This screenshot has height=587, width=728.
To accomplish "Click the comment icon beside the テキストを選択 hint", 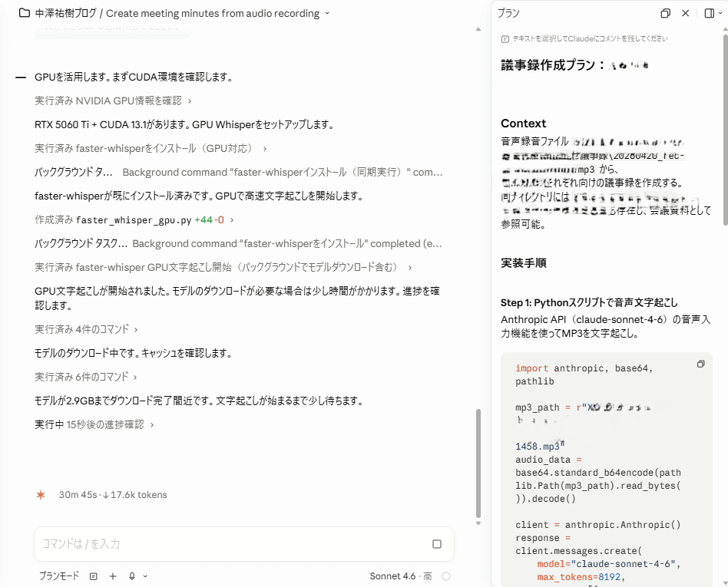I will point(504,38).
